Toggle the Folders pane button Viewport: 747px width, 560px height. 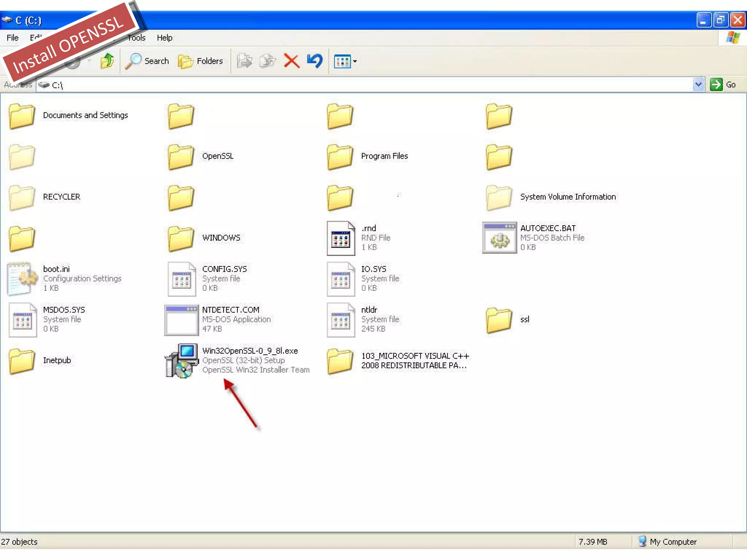(200, 61)
